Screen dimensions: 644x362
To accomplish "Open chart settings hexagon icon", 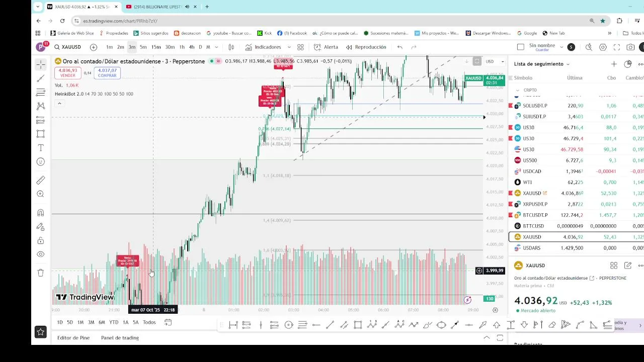I will [x=603, y=47].
